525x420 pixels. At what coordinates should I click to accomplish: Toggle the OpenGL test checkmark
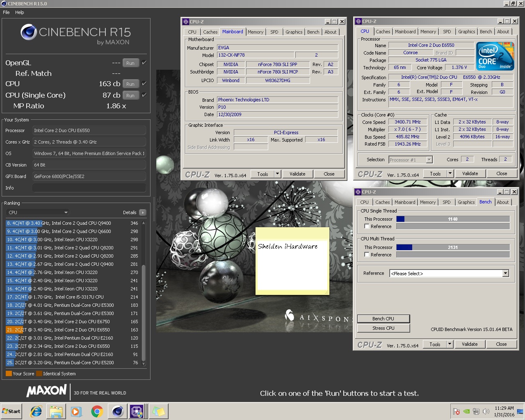[x=144, y=63]
